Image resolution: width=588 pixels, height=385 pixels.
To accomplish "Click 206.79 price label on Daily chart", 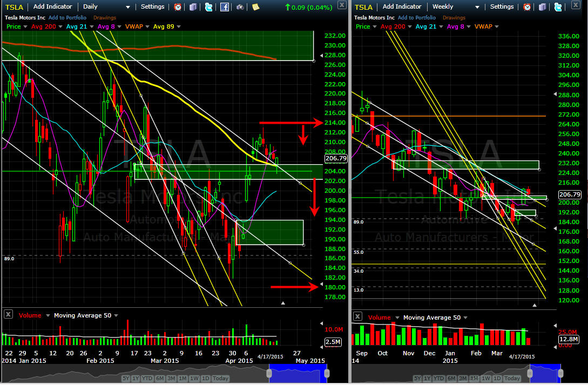I will 336,158.
